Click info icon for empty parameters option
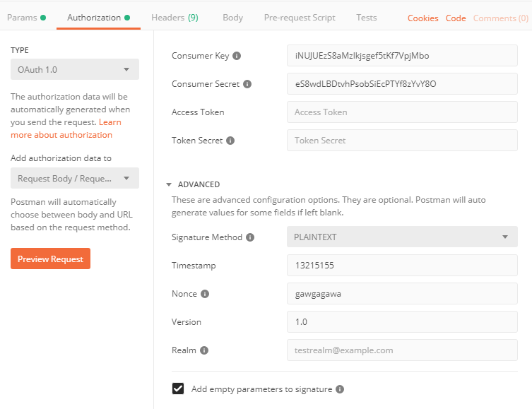 click(x=340, y=389)
